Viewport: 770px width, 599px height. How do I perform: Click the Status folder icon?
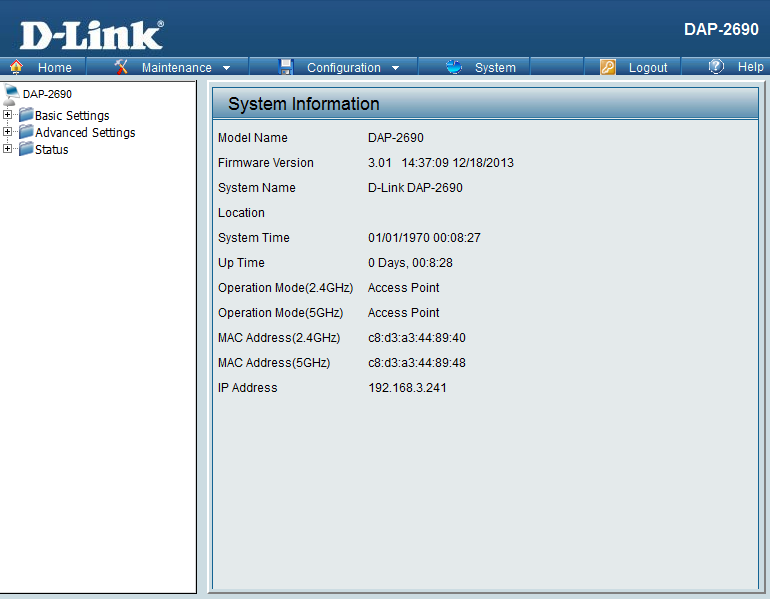[26, 149]
